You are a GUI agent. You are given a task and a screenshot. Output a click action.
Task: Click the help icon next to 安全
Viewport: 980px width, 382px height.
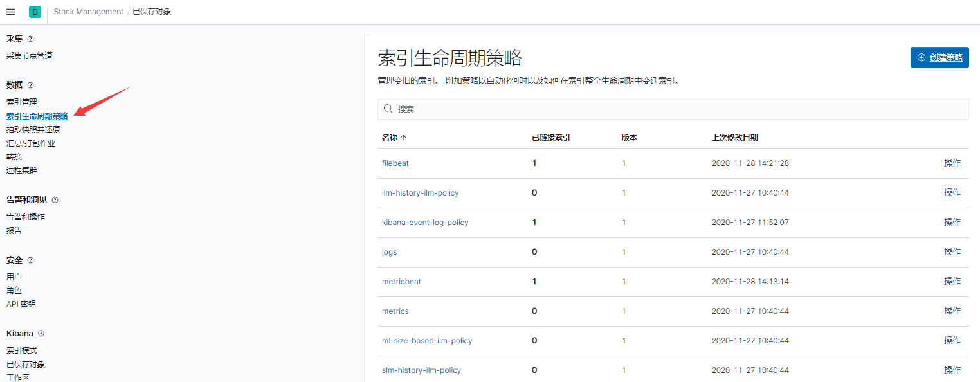(31, 260)
